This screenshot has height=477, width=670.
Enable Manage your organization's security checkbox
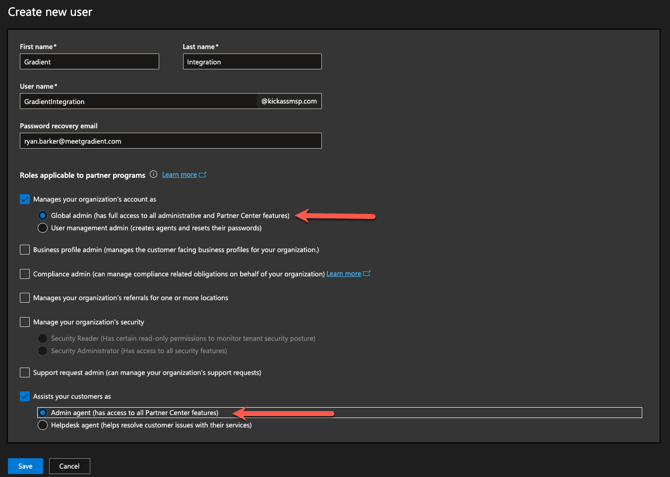pos(25,322)
